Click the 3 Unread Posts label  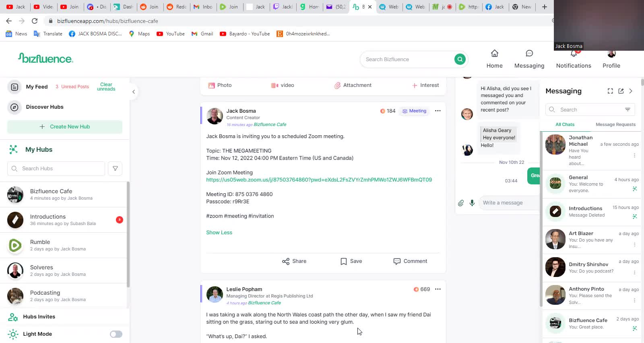click(x=72, y=87)
